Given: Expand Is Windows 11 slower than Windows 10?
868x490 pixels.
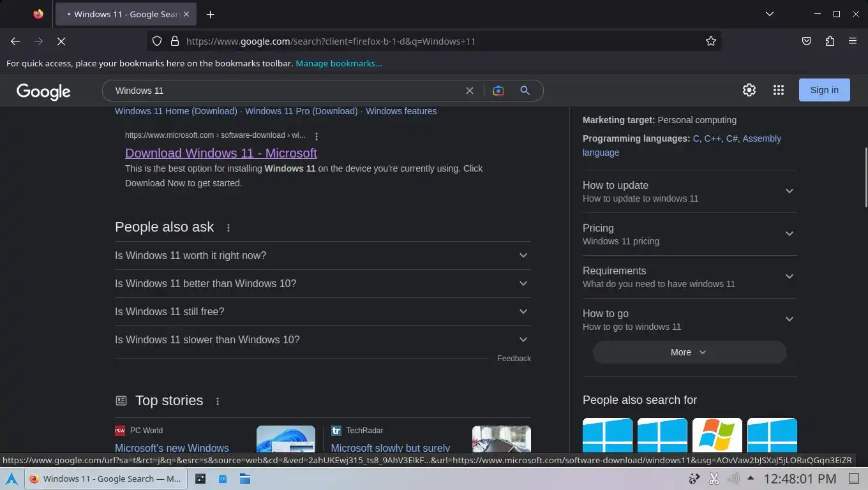Looking at the screenshot, I should pos(323,339).
